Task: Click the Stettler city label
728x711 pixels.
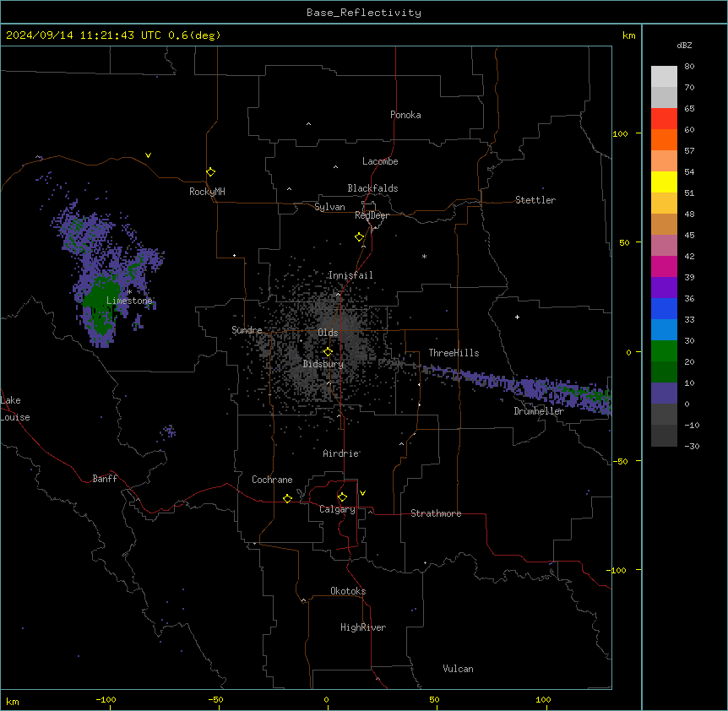Action: [535, 200]
